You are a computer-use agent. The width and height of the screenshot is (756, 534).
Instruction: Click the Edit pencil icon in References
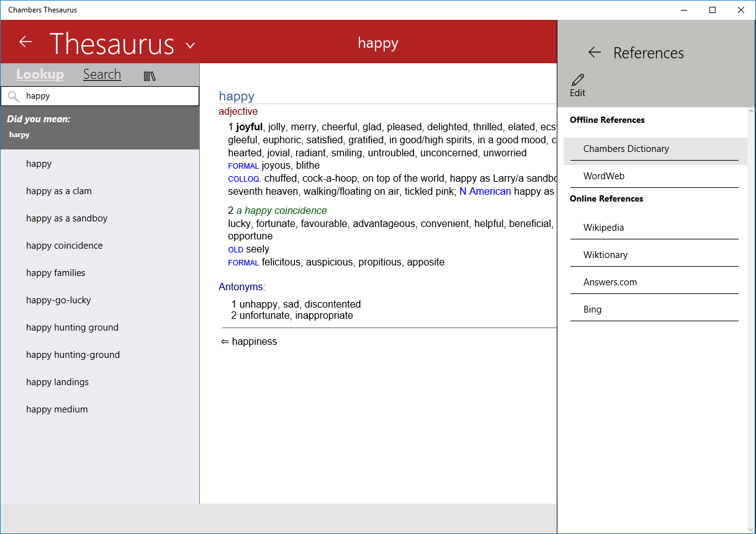tap(577, 84)
